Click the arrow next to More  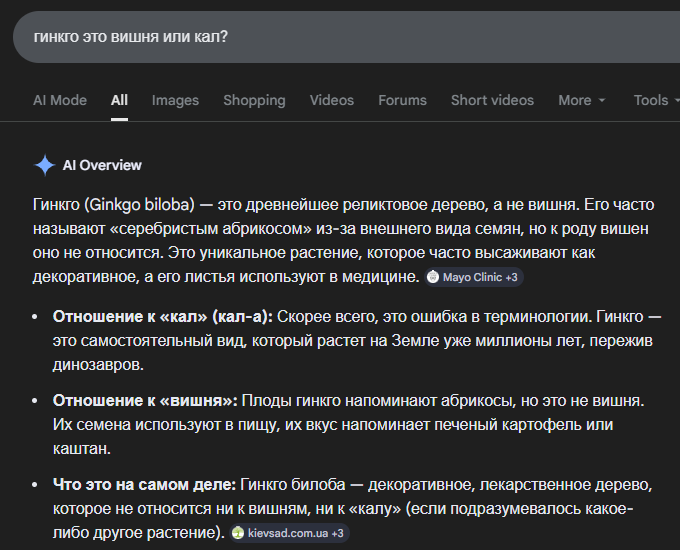click(x=602, y=101)
